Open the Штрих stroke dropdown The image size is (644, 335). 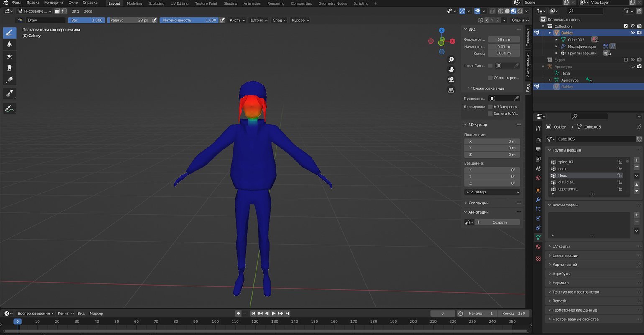(x=259, y=20)
